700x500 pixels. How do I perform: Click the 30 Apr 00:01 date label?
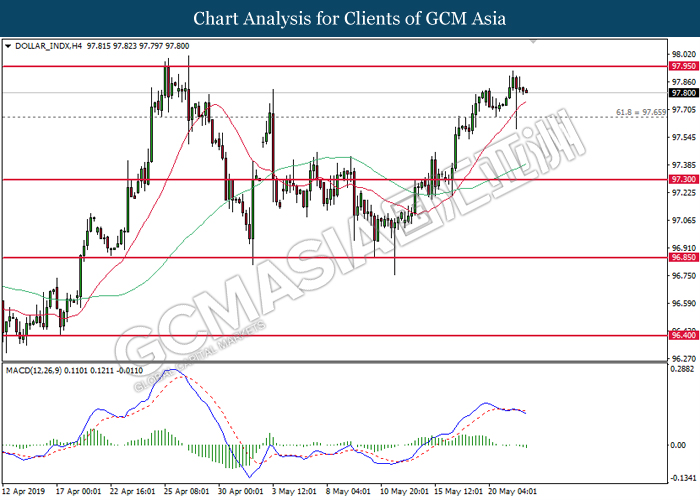click(x=241, y=492)
